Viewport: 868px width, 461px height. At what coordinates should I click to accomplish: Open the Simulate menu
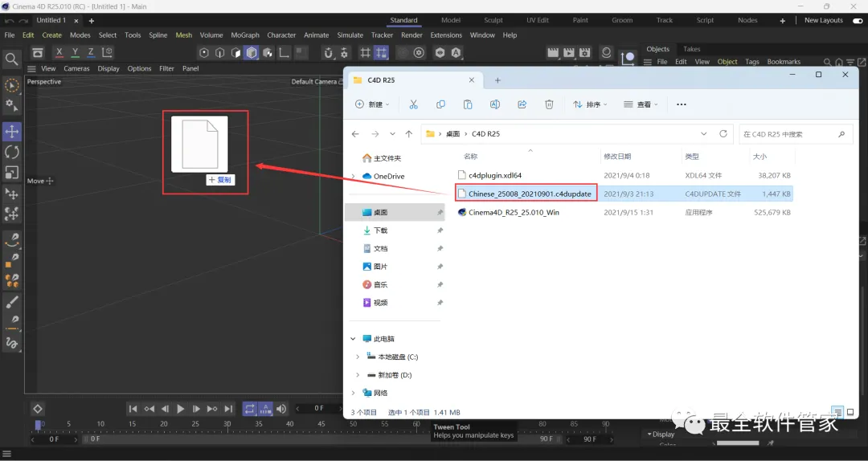pyautogui.click(x=350, y=35)
